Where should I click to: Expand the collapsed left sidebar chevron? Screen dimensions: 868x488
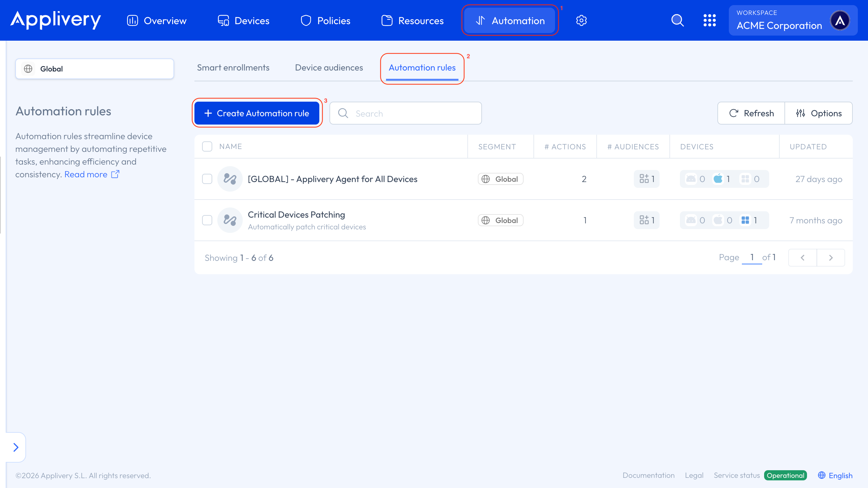[x=16, y=447]
